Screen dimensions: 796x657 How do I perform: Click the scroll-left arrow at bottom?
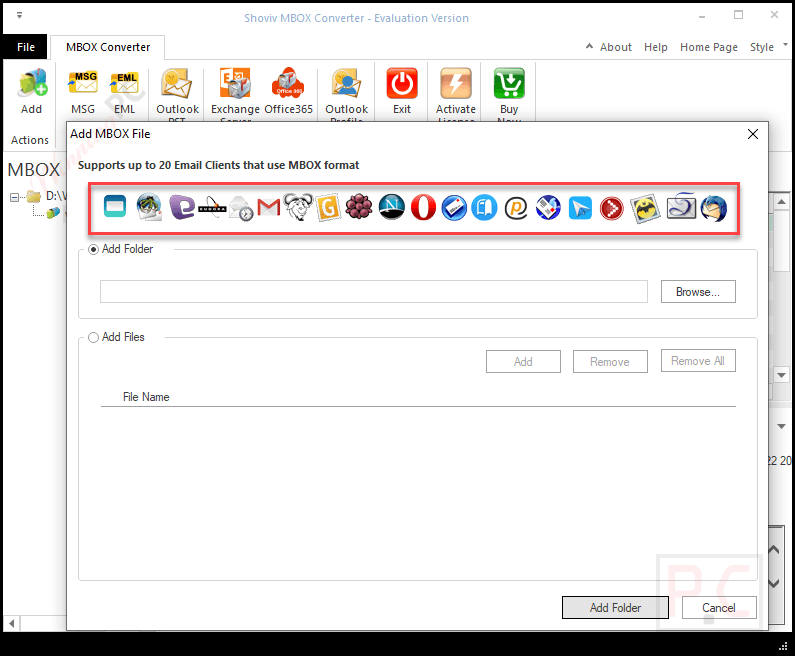point(11,622)
